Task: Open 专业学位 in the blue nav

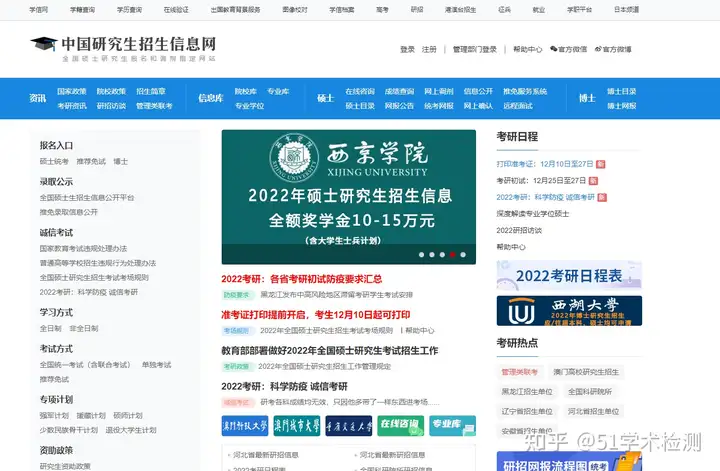Action: point(249,106)
